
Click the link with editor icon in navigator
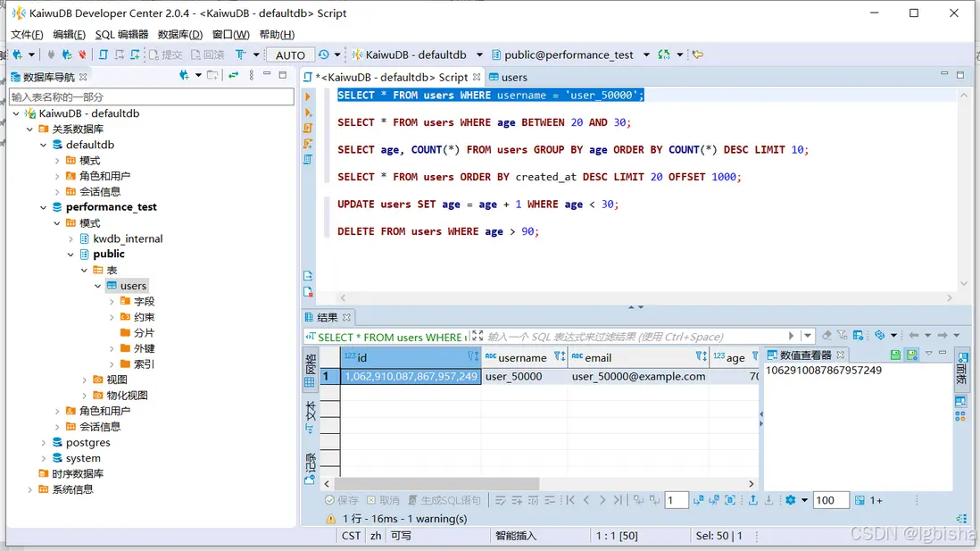[x=233, y=76]
